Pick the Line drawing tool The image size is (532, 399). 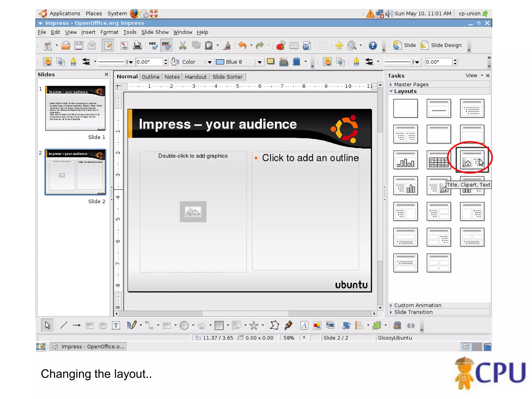click(64, 325)
